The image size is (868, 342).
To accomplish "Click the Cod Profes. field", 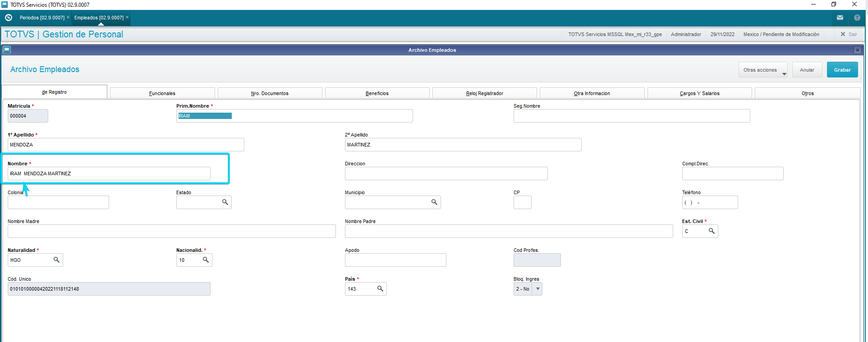I will click(x=537, y=260).
